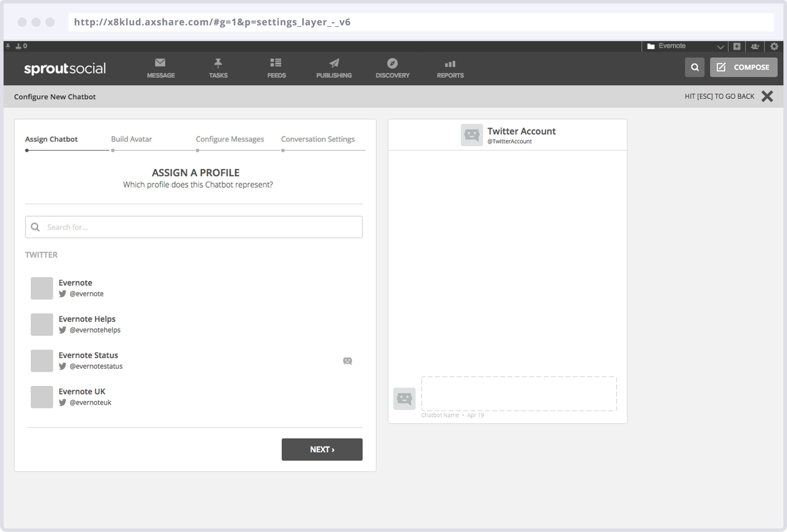Click the @evernoteuk handle
The height and width of the screenshot is (532, 787).
pos(90,403)
